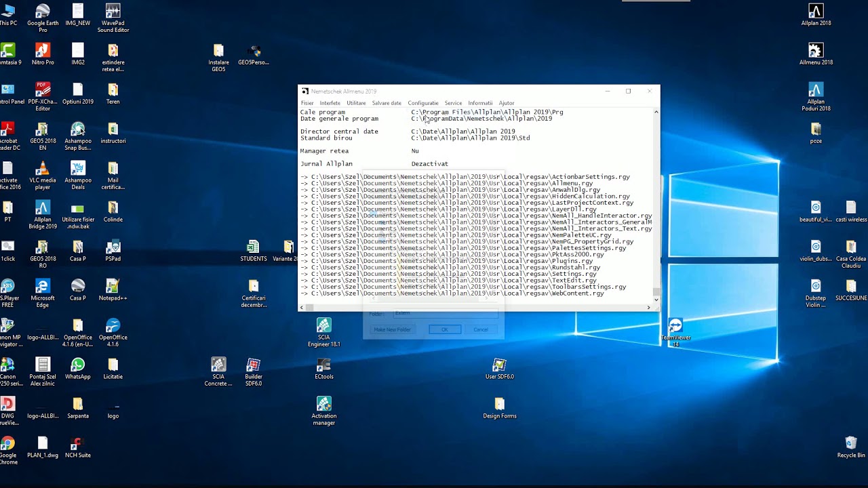Select the casti wireless file icon

851,211
